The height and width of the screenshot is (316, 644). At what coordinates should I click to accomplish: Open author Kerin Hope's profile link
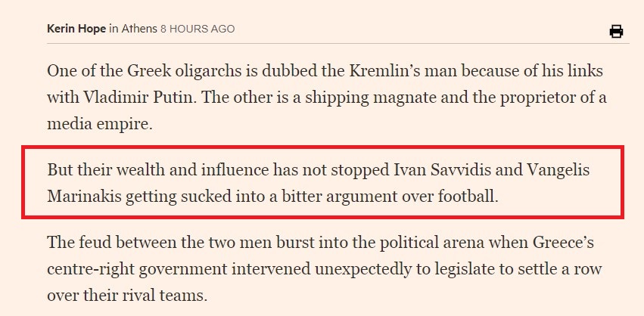point(76,29)
